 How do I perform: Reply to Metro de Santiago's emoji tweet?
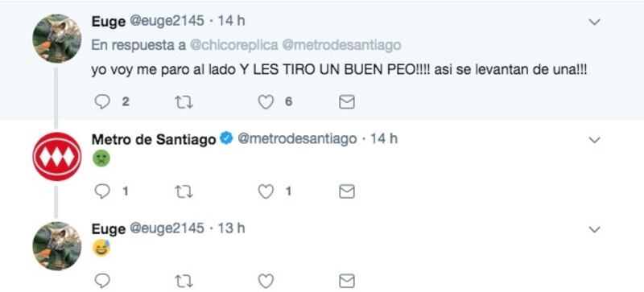pyautogui.click(x=102, y=191)
